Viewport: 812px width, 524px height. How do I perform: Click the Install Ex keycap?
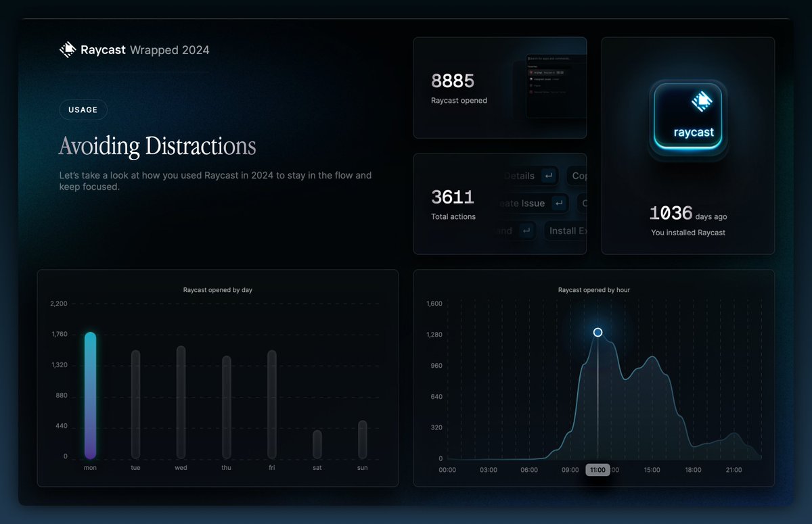565,231
